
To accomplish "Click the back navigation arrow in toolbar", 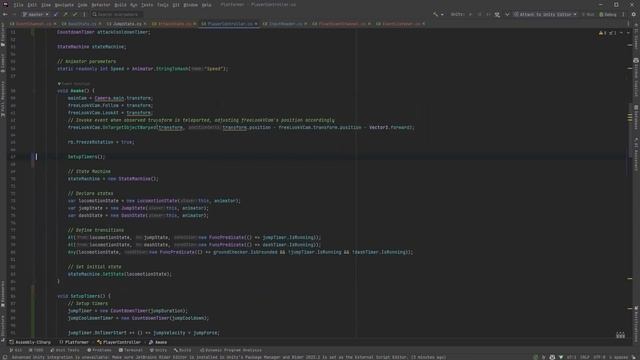I will point(5,14).
